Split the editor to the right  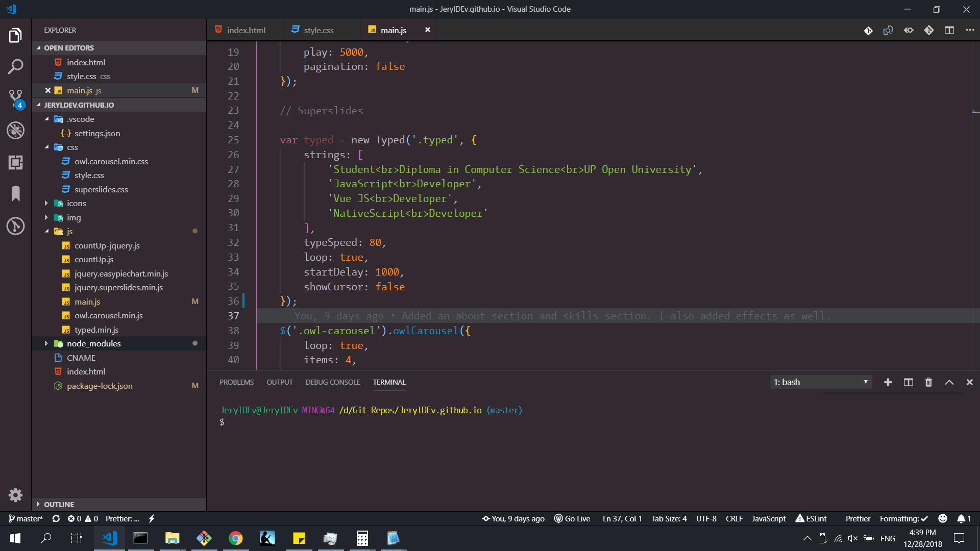click(949, 30)
